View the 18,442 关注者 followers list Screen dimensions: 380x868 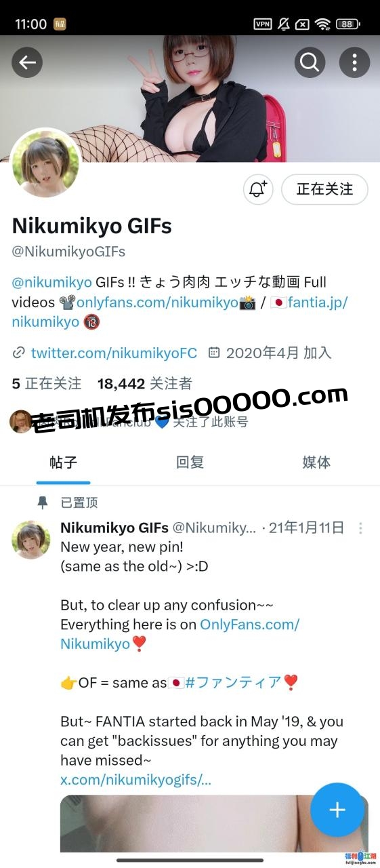(145, 384)
